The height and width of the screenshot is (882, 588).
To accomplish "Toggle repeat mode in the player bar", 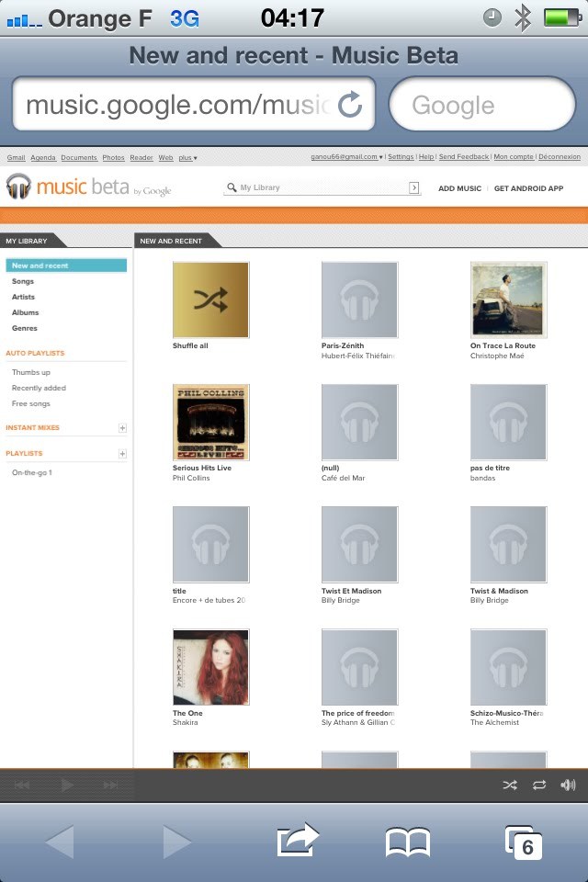I will pyautogui.click(x=539, y=785).
